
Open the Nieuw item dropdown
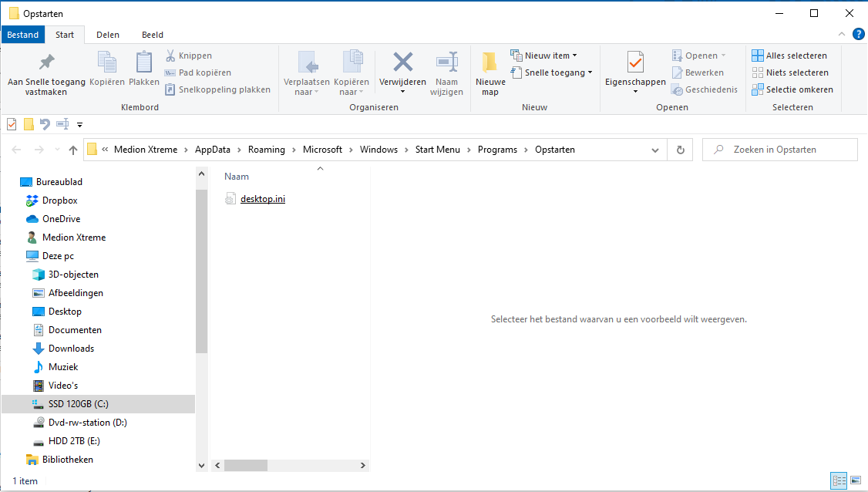click(x=544, y=56)
